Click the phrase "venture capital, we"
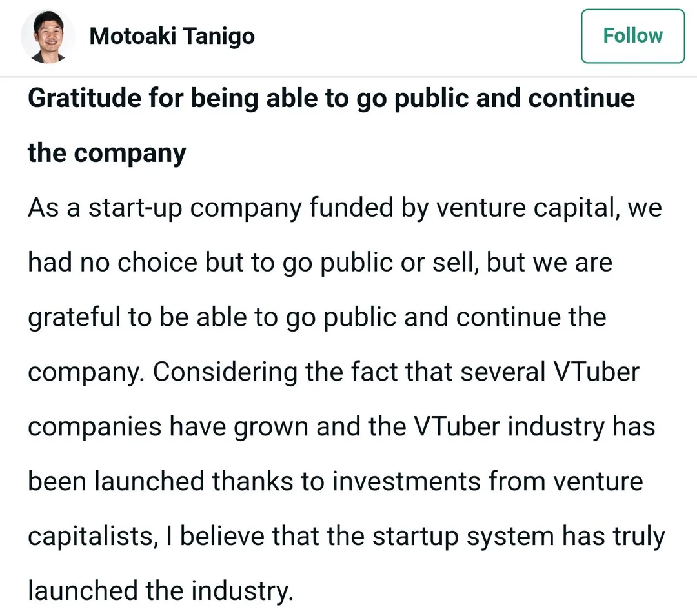The height and width of the screenshot is (616, 697). coord(556,208)
